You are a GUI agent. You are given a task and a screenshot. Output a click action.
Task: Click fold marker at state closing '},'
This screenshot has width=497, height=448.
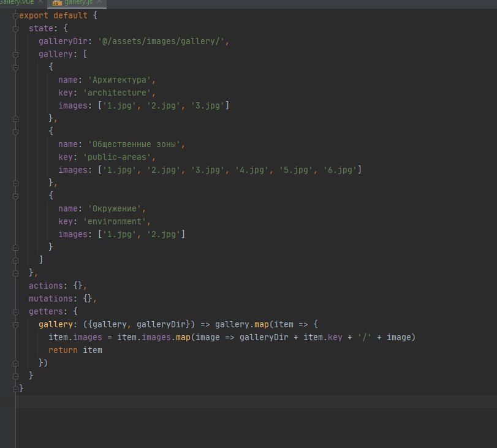click(x=15, y=273)
